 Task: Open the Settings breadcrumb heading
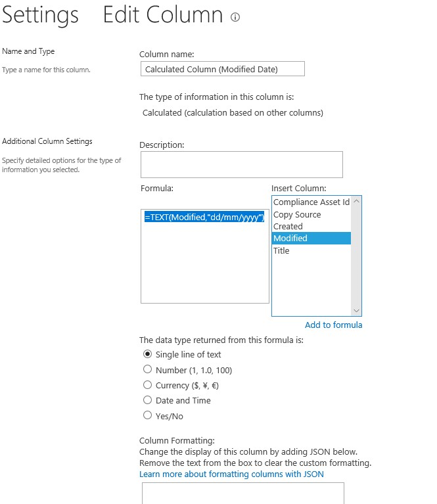pyautogui.click(x=40, y=15)
